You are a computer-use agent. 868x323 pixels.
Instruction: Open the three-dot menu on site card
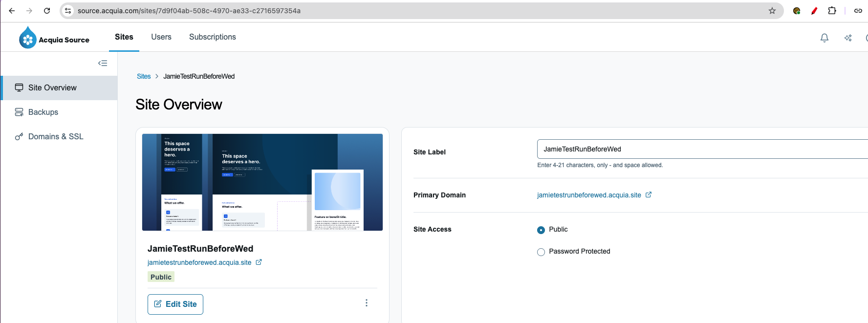point(367,303)
